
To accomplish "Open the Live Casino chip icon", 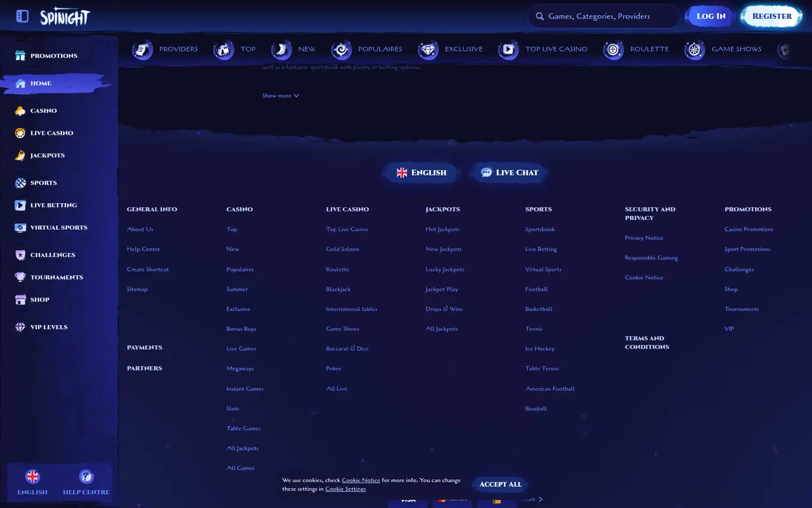I will (20, 133).
